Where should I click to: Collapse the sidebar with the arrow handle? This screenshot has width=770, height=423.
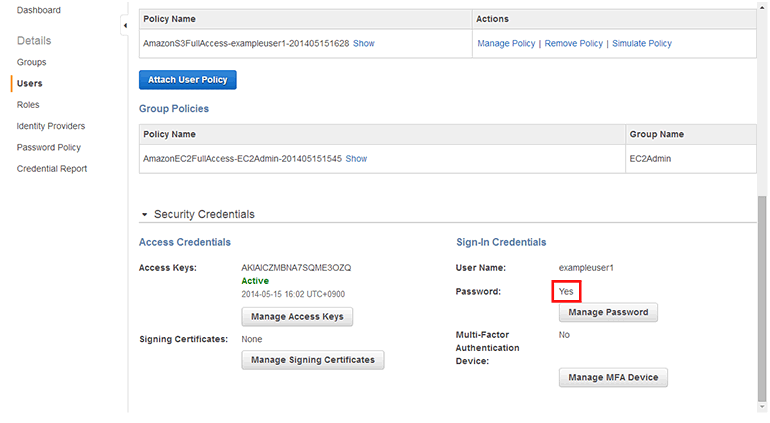tap(124, 24)
